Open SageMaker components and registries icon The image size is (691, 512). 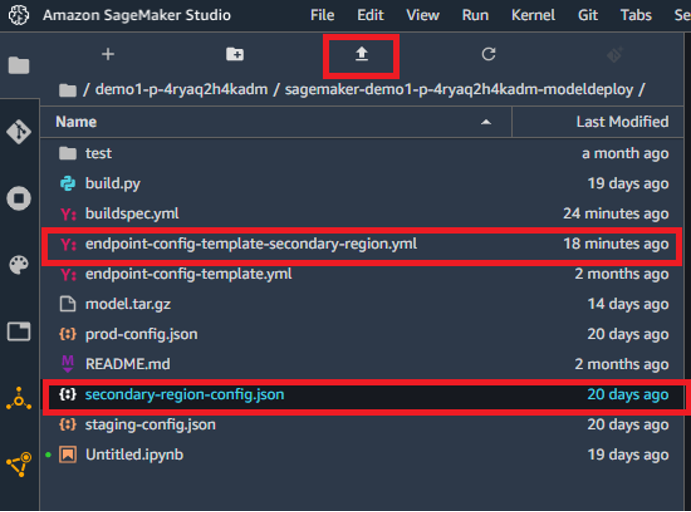19,398
